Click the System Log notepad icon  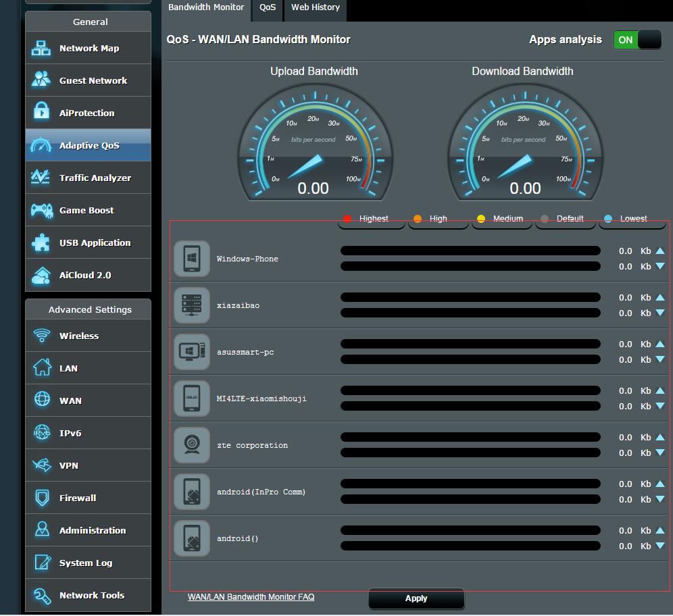[x=42, y=563]
